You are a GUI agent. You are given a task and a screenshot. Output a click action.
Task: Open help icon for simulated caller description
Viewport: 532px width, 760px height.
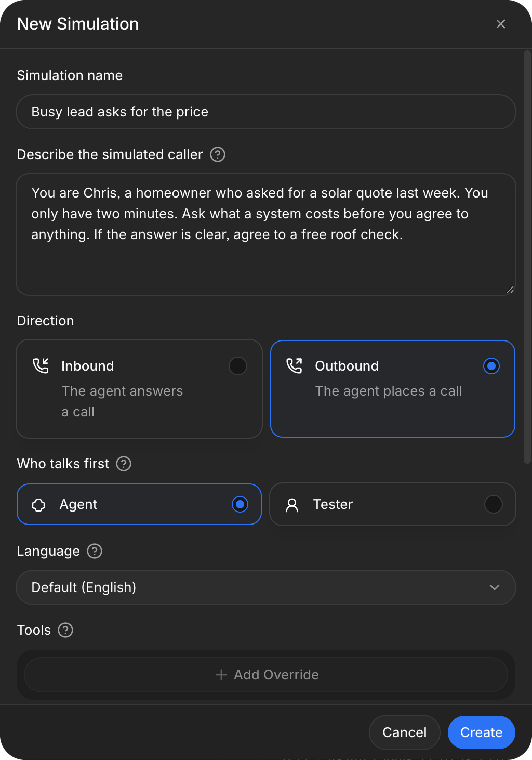click(218, 154)
